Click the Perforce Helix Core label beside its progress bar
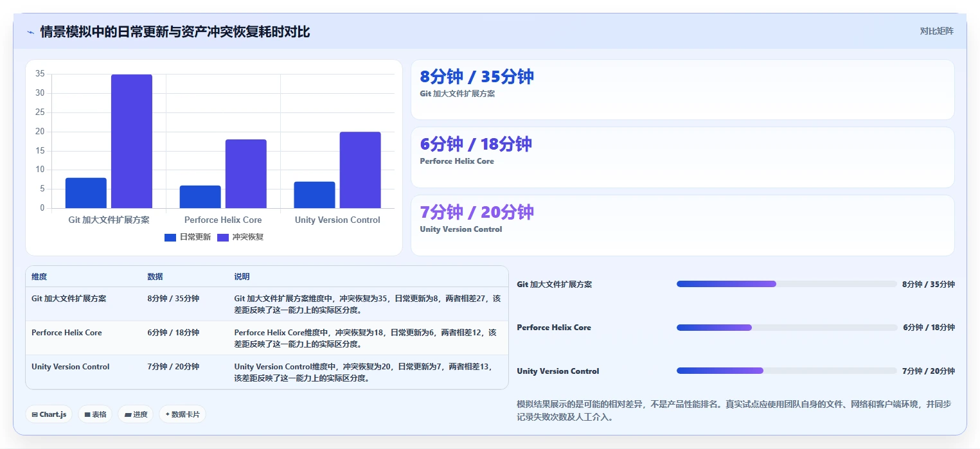980x449 pixels. (554, 328)
